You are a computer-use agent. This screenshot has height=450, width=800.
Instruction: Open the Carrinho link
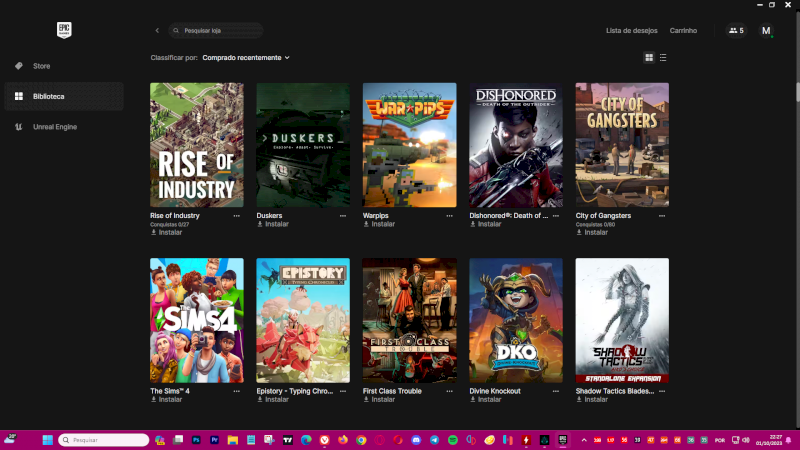tap(683, 31)
